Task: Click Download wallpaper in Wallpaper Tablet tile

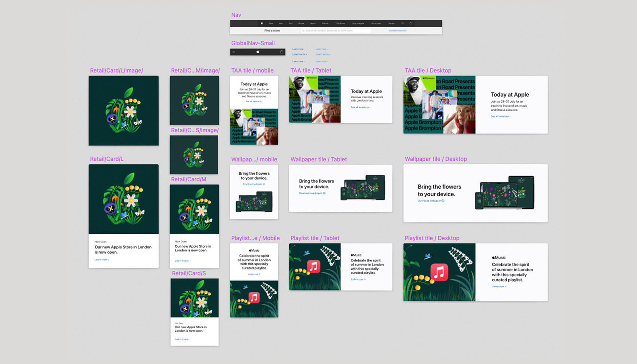Action: point(312,193)
